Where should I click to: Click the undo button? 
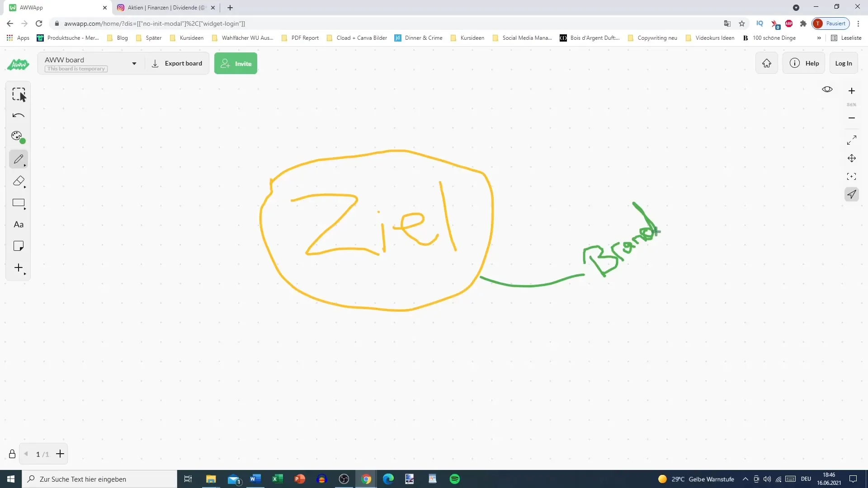[x=19, y=115]
